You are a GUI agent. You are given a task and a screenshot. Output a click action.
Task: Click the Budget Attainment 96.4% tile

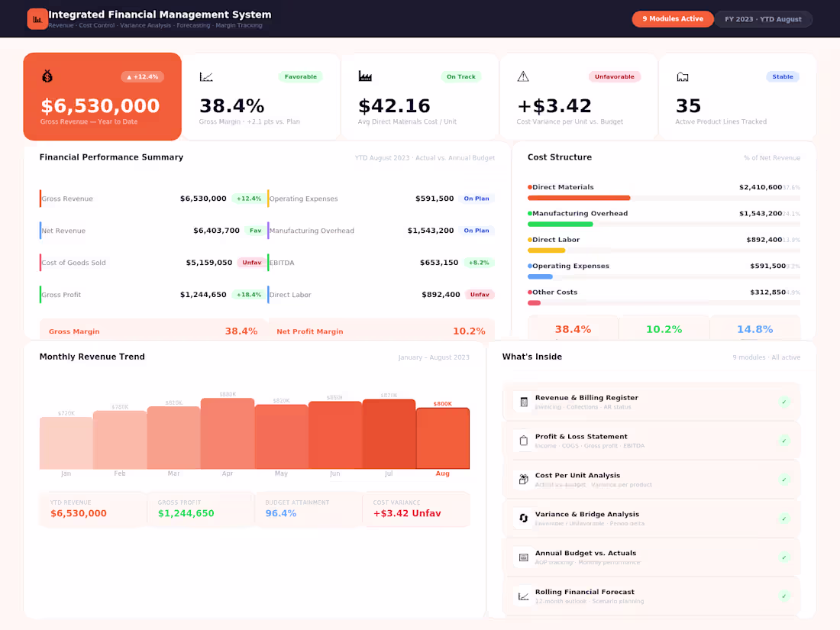tap(308, 509)
